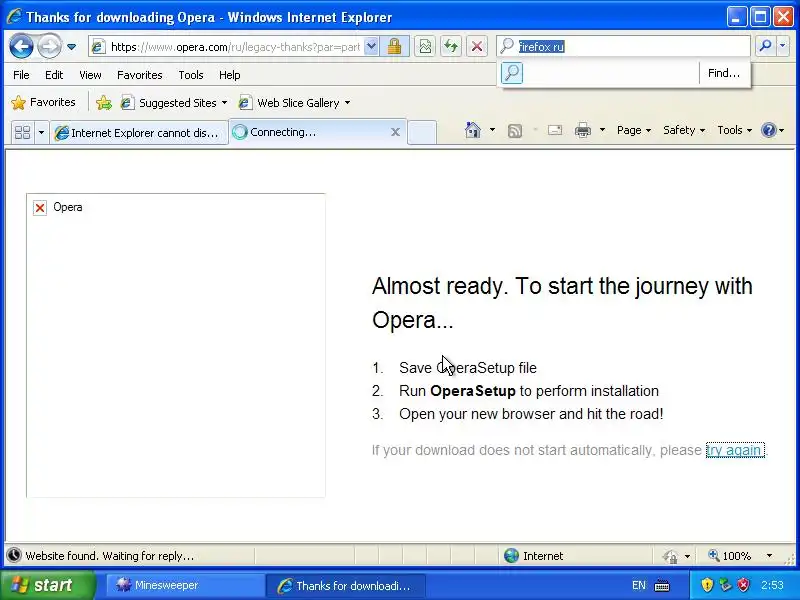The image size is (800, 600).
Task: Open Web Slice Gallery dropdown
Action: (x=294, y=103)
